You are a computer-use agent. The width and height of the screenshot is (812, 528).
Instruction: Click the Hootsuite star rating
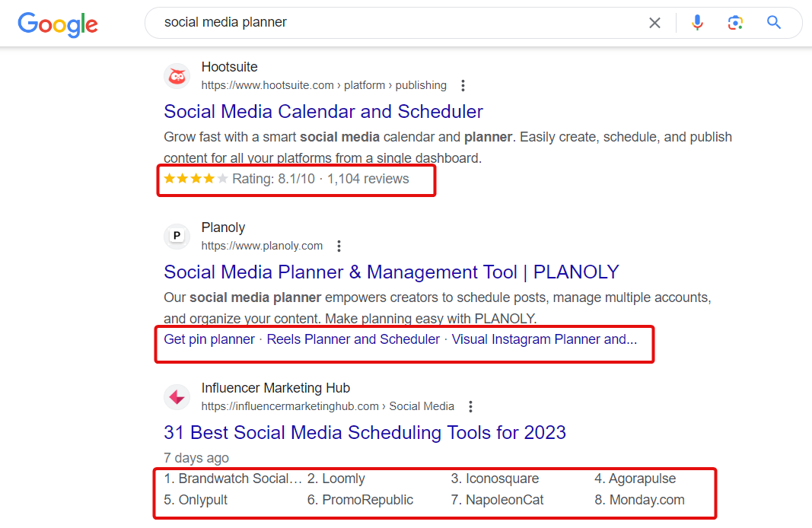click(x=196, y=179)
